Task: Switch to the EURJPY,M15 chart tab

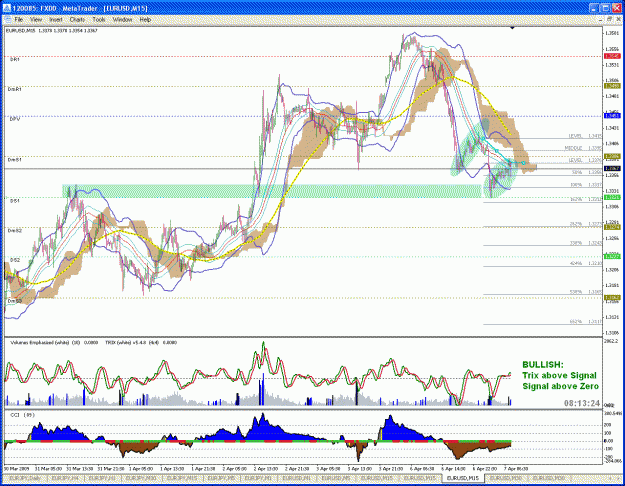Action: 181,478
